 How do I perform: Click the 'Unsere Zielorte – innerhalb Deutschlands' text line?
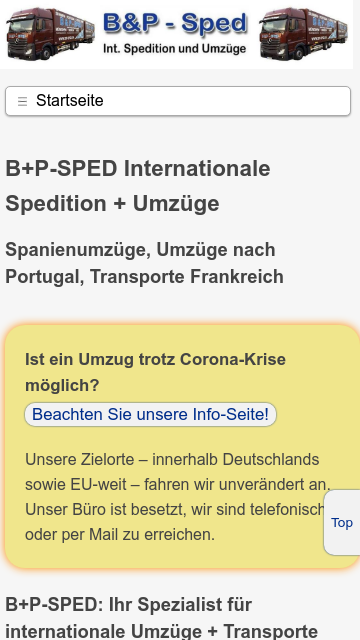[x=172, y=460]
